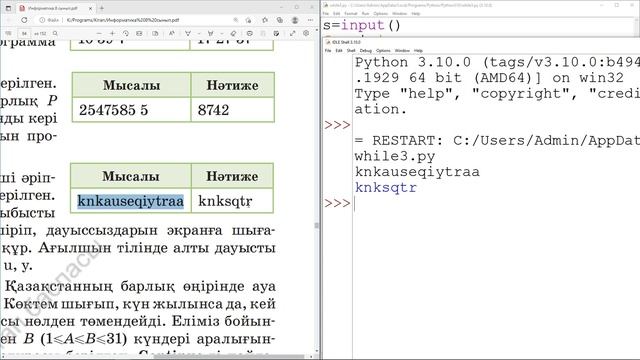
Task: Open Format menu in while3.py editor
Action: tap(351, 13)
